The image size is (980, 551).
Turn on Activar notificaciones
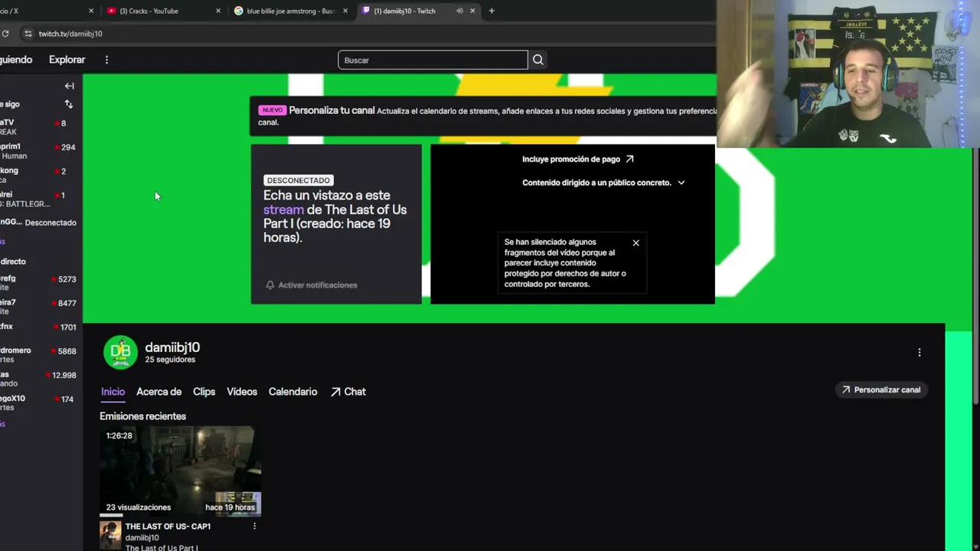312,285
